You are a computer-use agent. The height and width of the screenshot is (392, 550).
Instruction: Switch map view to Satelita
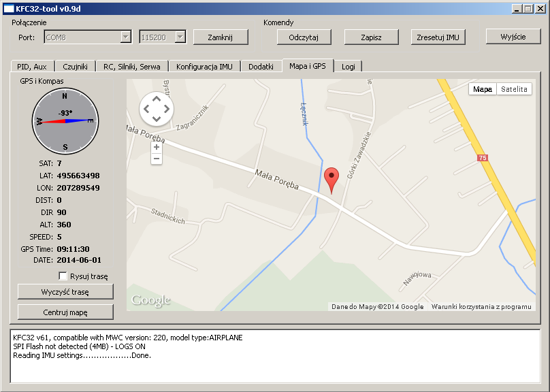point(514,89)
